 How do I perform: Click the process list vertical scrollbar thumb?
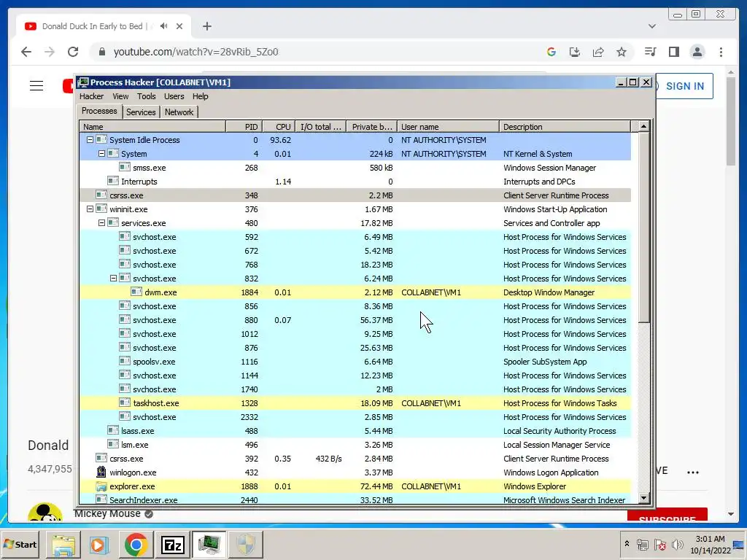643,227
